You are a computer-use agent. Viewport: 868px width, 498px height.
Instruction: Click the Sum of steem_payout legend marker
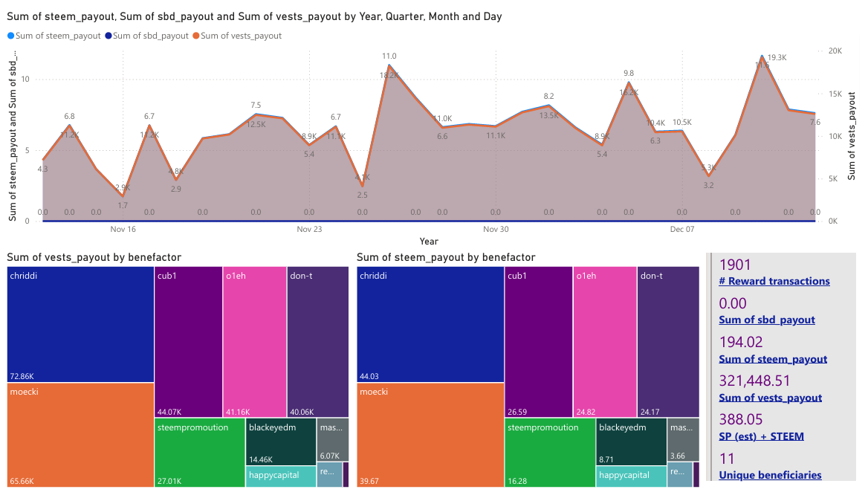tap(10, 36)
